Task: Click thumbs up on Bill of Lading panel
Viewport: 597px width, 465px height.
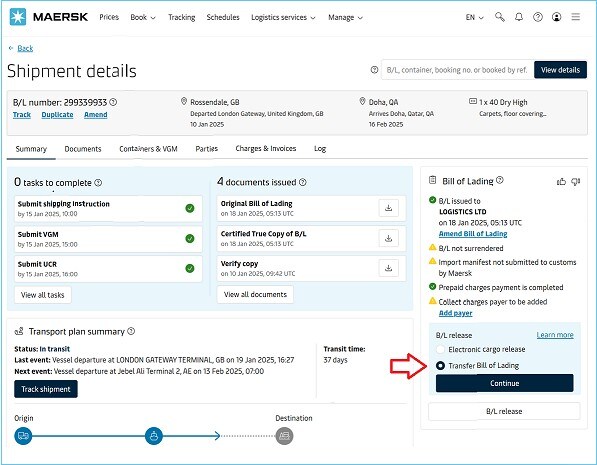Action: click(561, 182)
